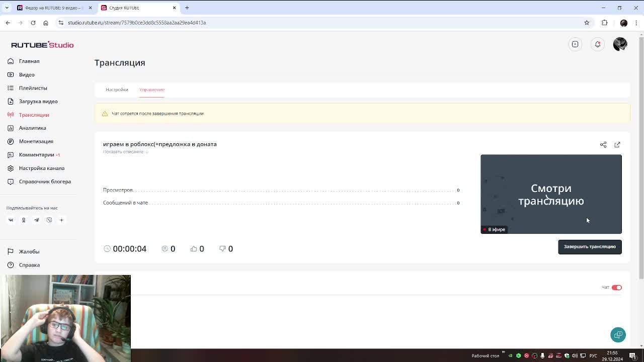The height and width of the screenshot is (362, 644).
Task: Switch to the Федор на RUTUBE browser tab
Action: (x=54, y=8)
